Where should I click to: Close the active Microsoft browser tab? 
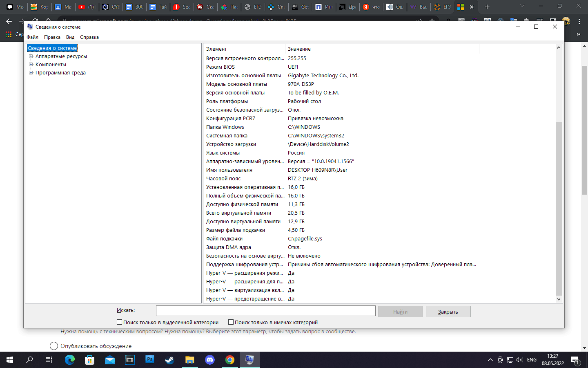coord(472,7)
